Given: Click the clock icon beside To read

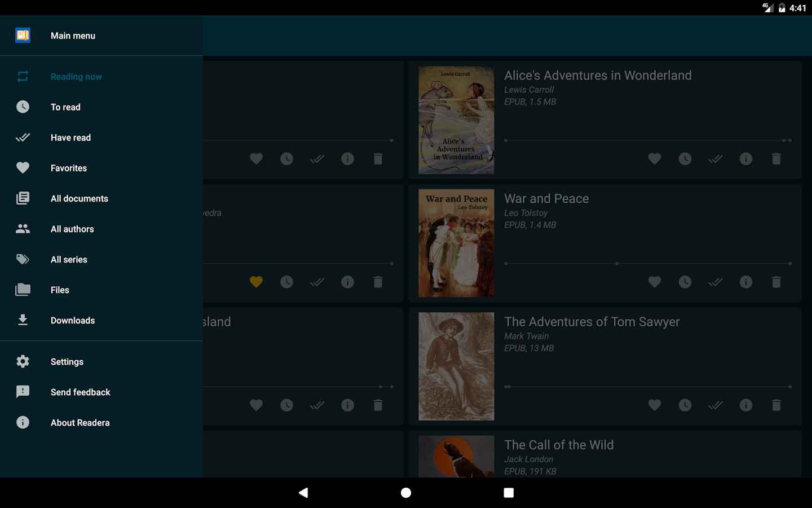Looking at the screenshot, I should pyautogui.click(x=23, y=107).
